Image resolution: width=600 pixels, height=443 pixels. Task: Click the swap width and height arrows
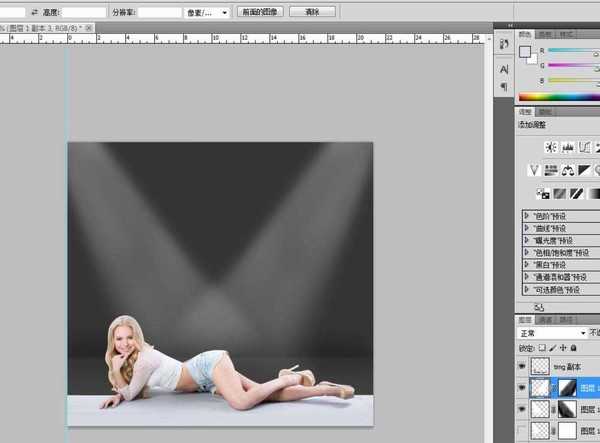(x=35, y=12)
